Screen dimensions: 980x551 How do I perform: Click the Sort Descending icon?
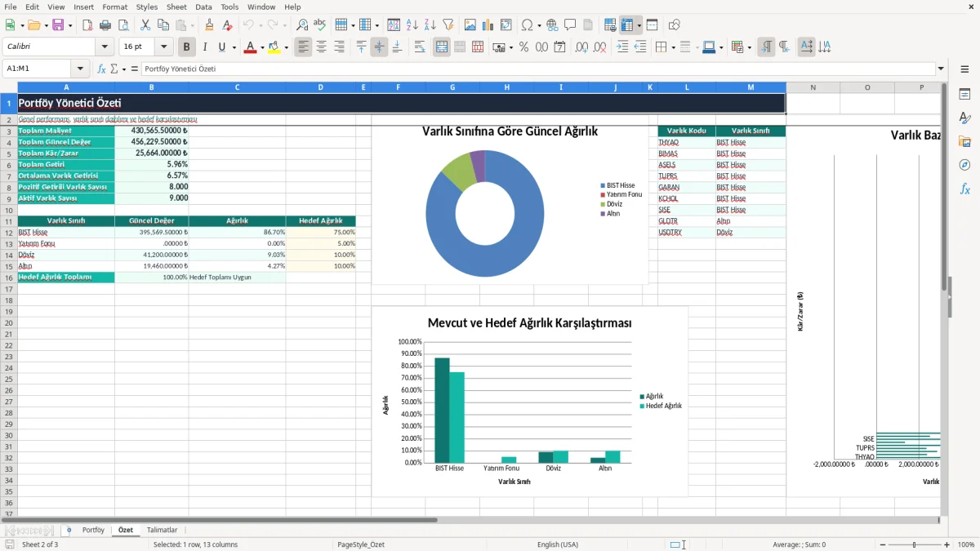pos(430,25)
